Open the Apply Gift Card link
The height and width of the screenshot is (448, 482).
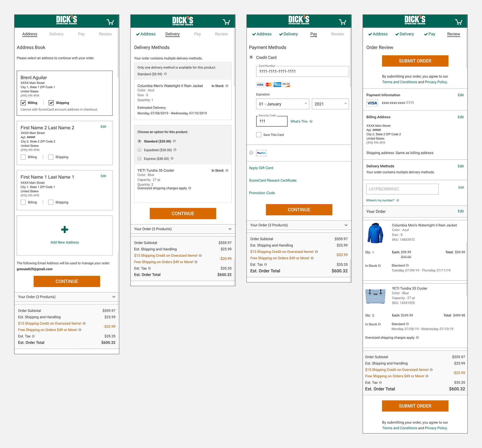[261, 168]
